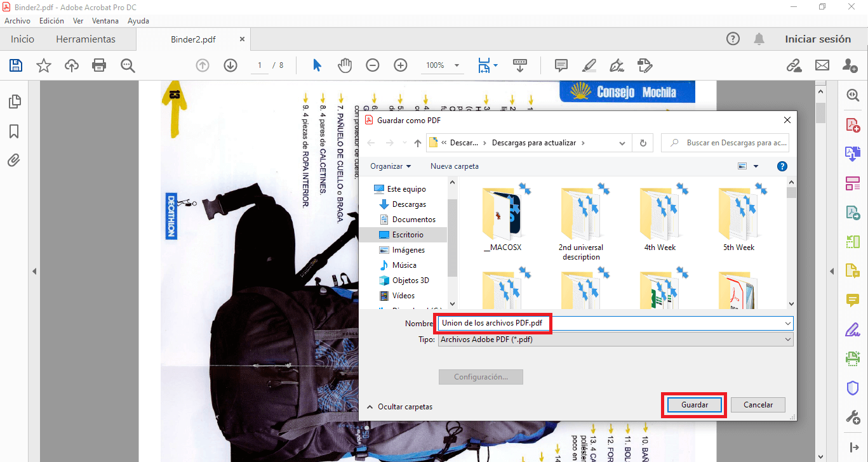Collapse folders with Ocultar carpetas
868x462 pixels.
[x=399, y=407]
